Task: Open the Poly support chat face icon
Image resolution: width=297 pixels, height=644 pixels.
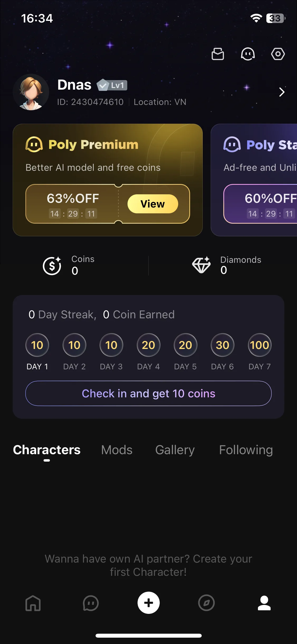Action: (248, 54)
